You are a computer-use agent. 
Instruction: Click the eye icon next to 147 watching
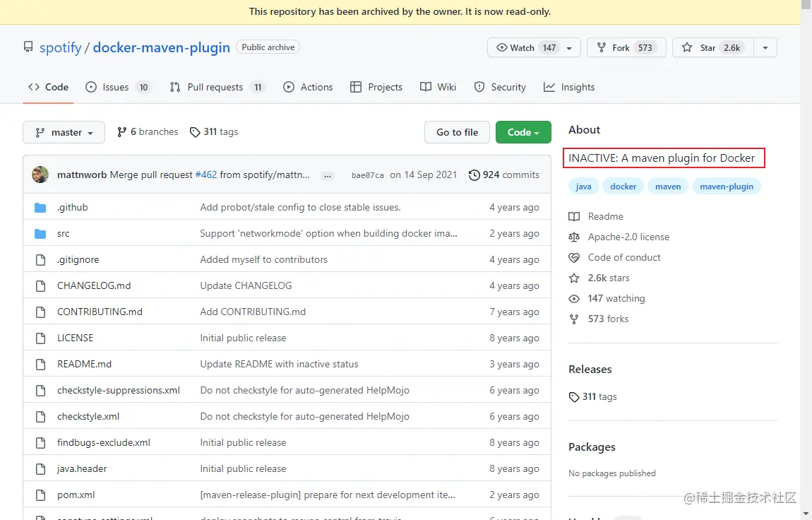[574, 299]
